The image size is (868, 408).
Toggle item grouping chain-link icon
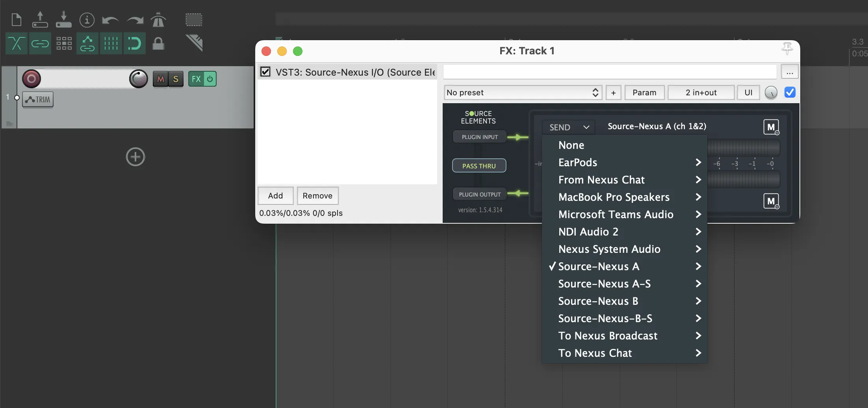(40, 43)
